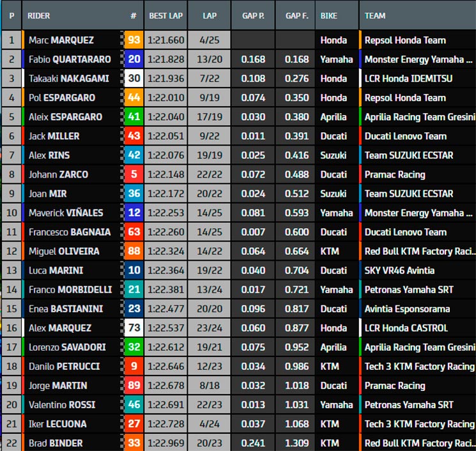The height and width of the screenshot is (451, 476).
Task: Click the 1.018 gap to first value
Action: coord(296,385)
